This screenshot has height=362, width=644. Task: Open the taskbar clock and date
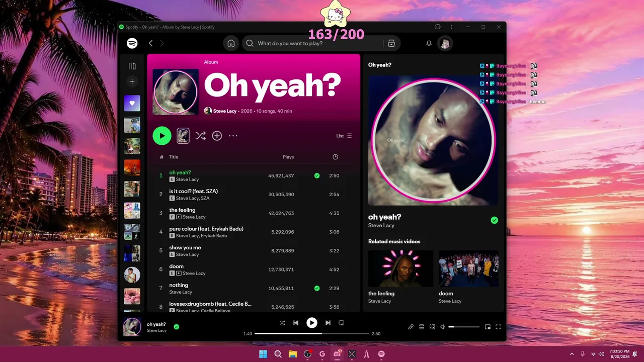[x=619, y=354]
